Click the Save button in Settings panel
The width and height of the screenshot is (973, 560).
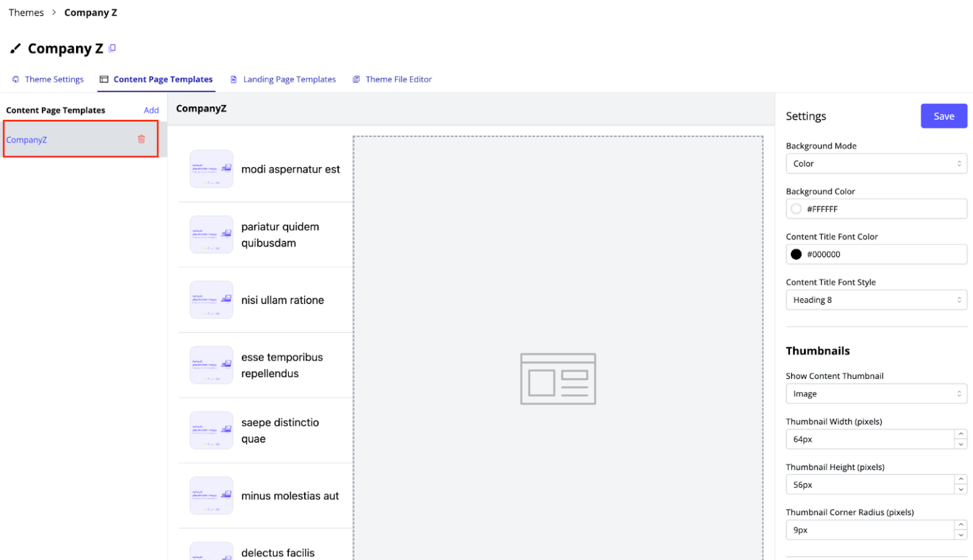point(943,116)
